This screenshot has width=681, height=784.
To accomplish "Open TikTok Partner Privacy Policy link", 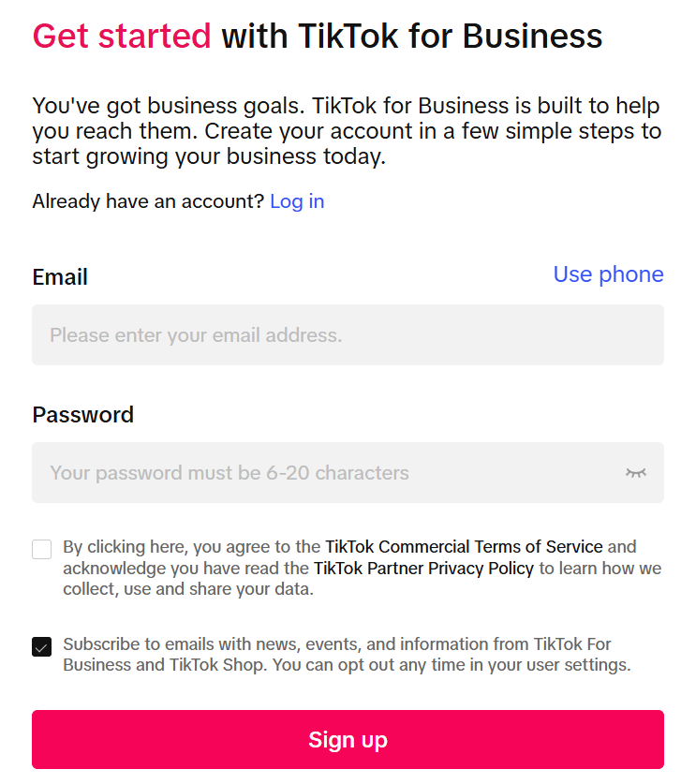I will [423, 568].
